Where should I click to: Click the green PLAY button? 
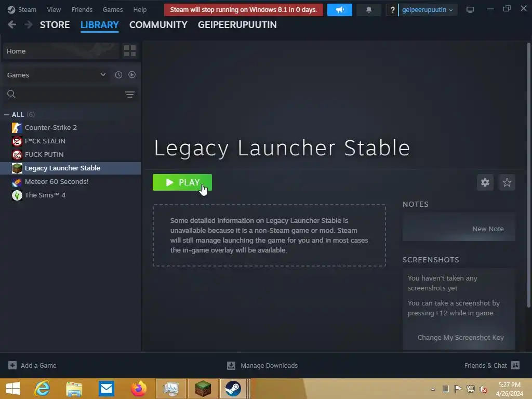[182, 182]
